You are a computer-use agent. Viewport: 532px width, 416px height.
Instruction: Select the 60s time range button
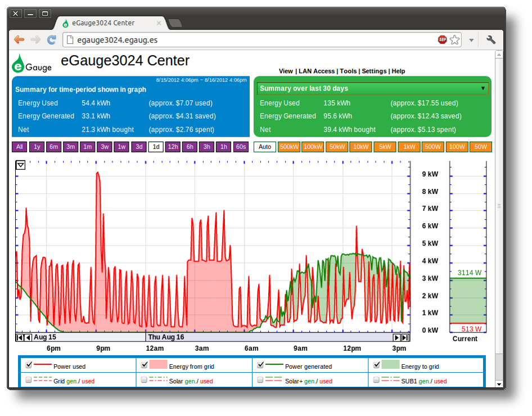241,147
